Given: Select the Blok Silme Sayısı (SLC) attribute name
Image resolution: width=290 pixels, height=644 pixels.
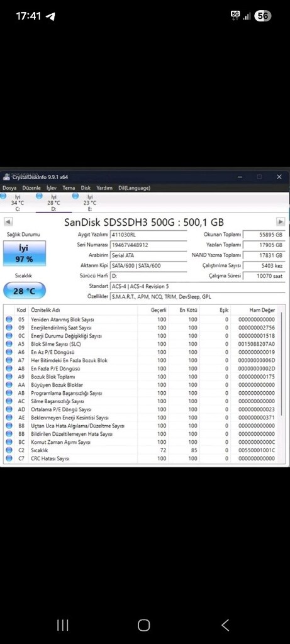Looking at the screenshot, I should (56, 344).
